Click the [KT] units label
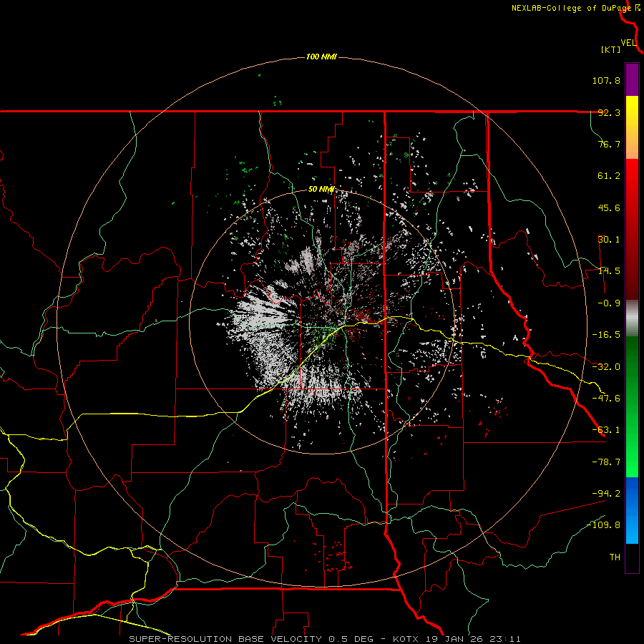This screenshot has width=644, height=644. [x=610, y=49]
